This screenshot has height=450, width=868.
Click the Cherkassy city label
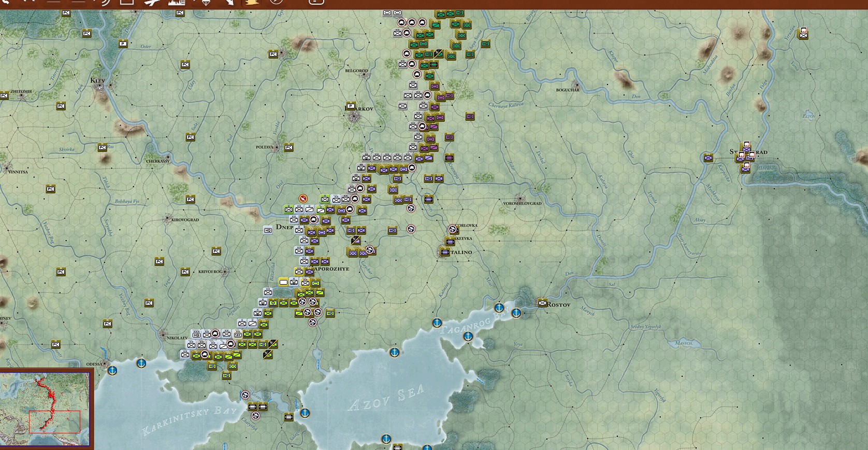coord(158,161)
